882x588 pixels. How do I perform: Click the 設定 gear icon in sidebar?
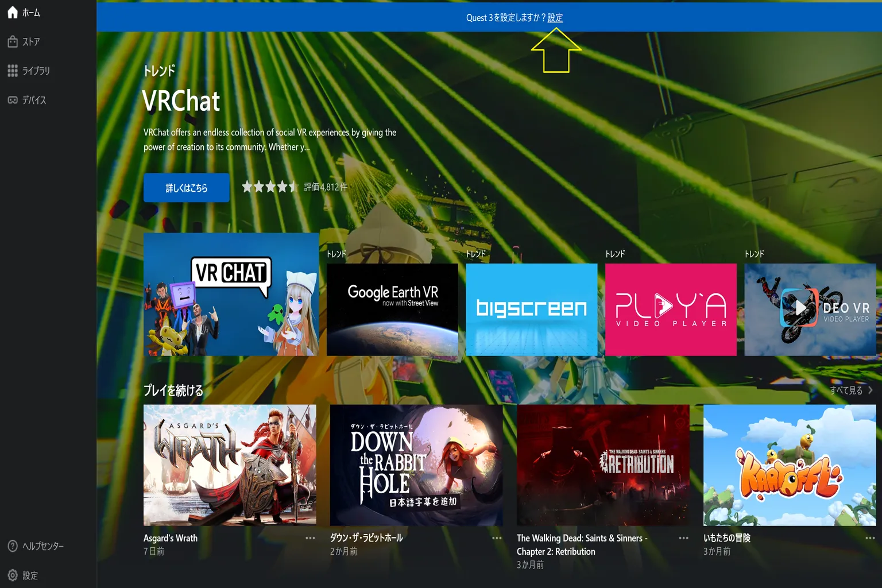point(13,575)
